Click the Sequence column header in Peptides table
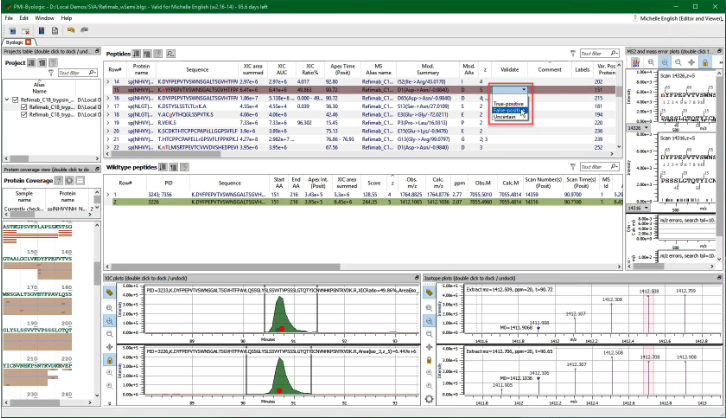The image size is (726, 418). point(197,69)
